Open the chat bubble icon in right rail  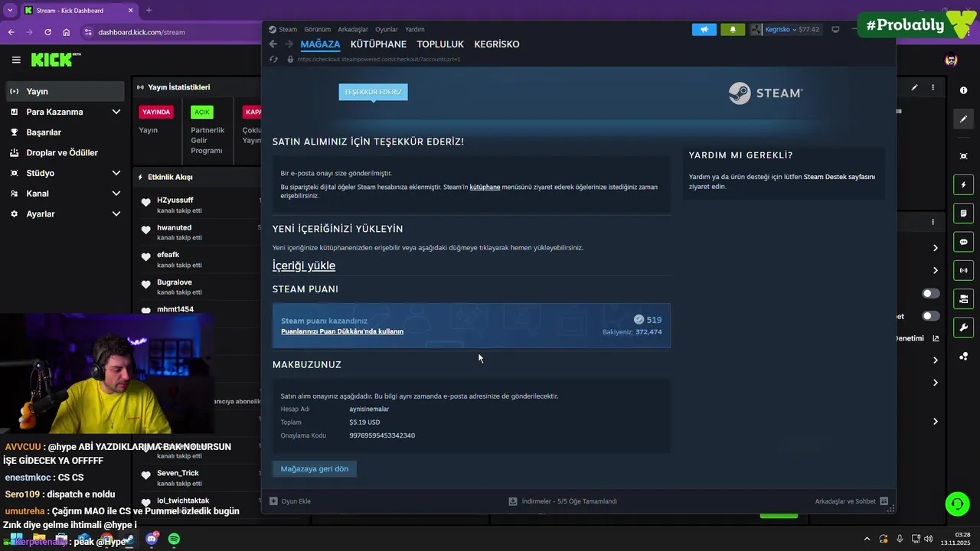tap(963, 242)
